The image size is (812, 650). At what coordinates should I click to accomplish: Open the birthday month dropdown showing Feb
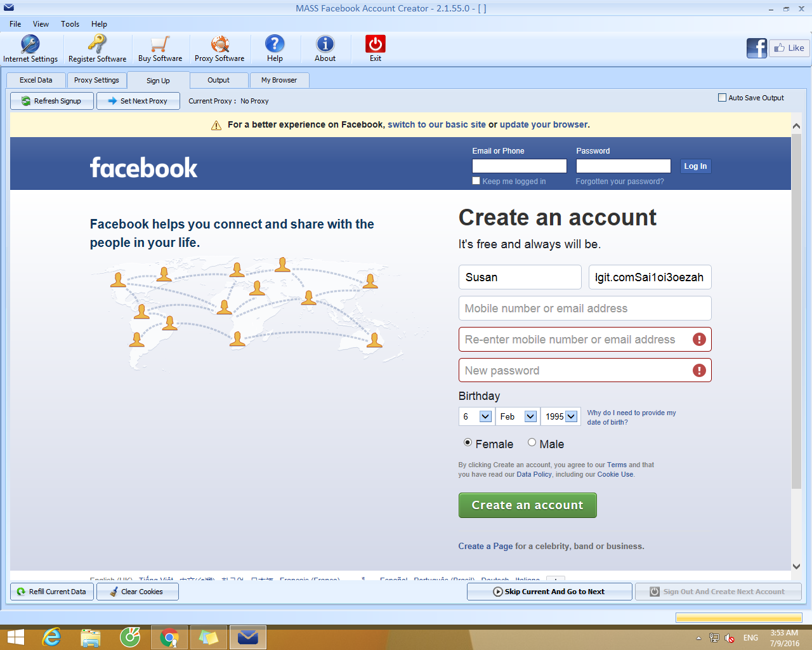coord(518,416)
